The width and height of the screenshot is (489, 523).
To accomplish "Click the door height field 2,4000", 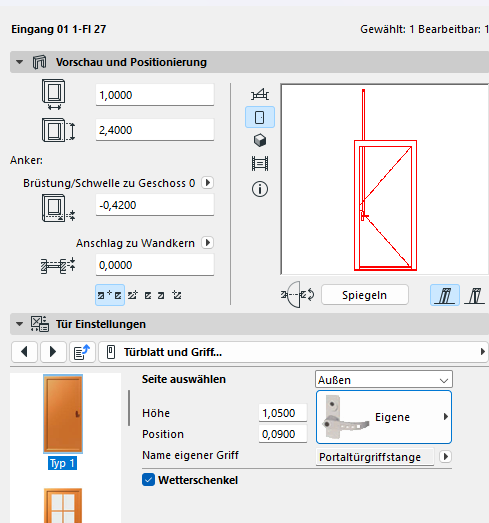I will 155,130.
